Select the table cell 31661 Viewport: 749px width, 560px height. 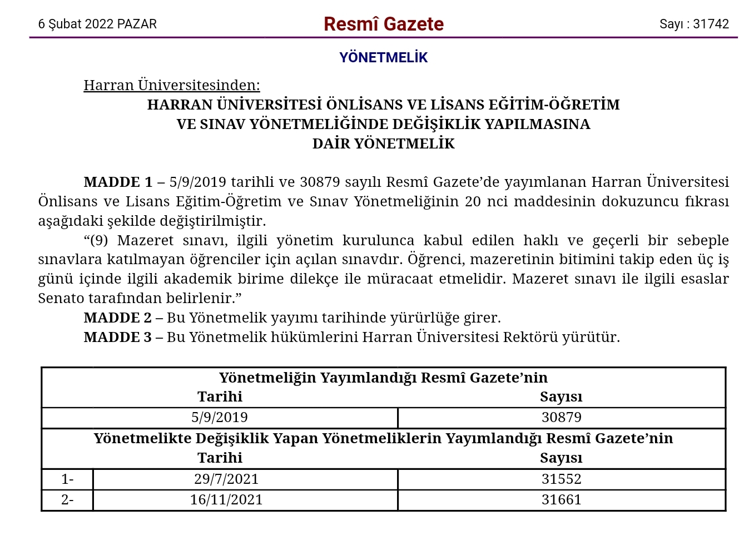pos(562,499)
